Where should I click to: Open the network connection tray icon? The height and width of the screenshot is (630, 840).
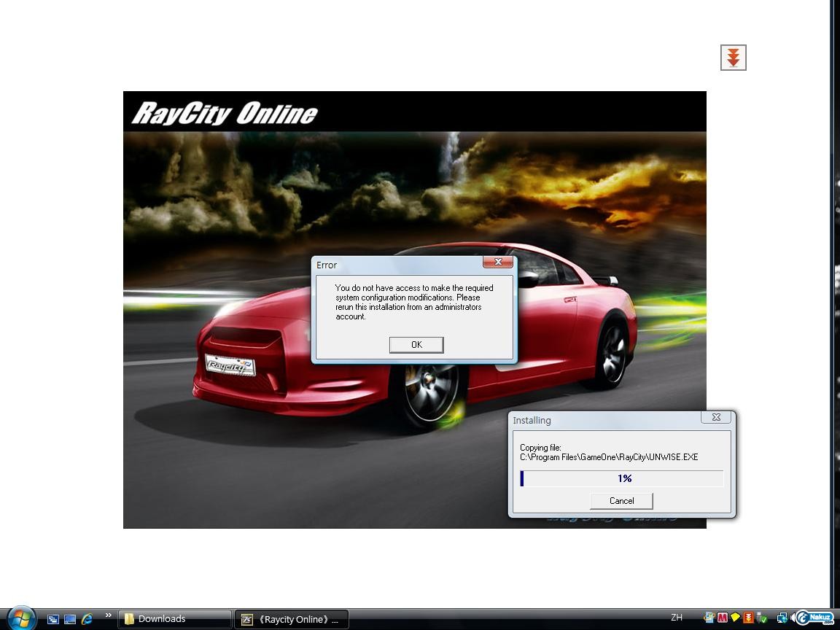[x=782, y=618]
